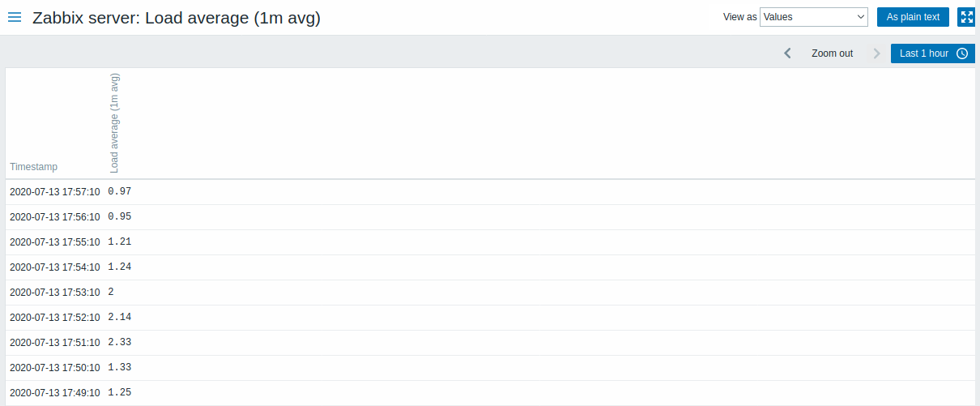
Task: Click the value 1.24
Action: pyautogui.click(x=119, y=267)
